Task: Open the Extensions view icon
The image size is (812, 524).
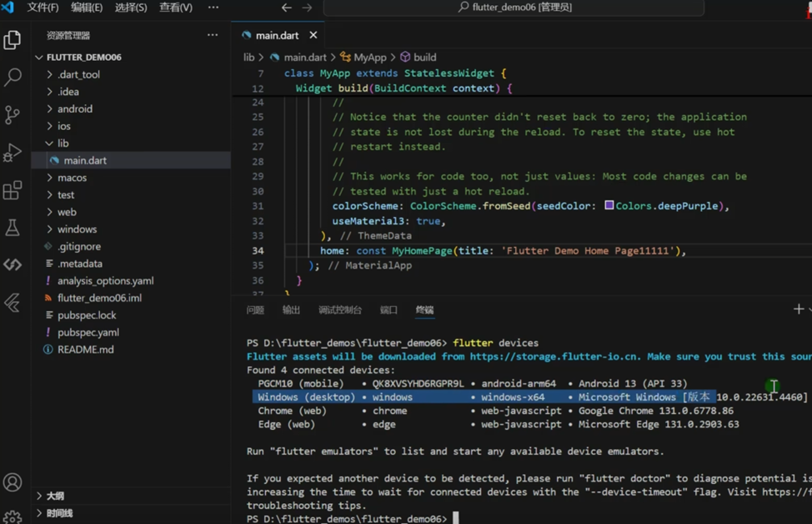Action: (x=13, y=190)
